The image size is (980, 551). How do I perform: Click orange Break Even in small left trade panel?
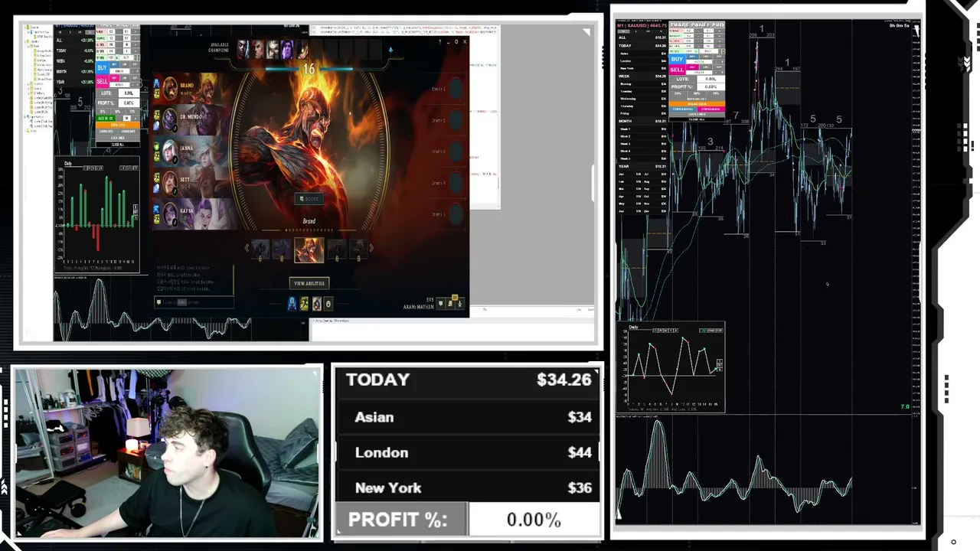tap(118, 125)
